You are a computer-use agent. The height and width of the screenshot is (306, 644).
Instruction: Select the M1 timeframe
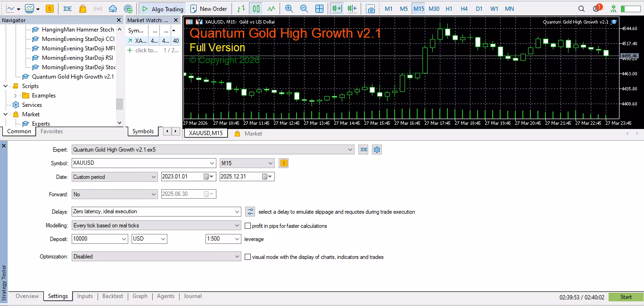tap(388, 8)
